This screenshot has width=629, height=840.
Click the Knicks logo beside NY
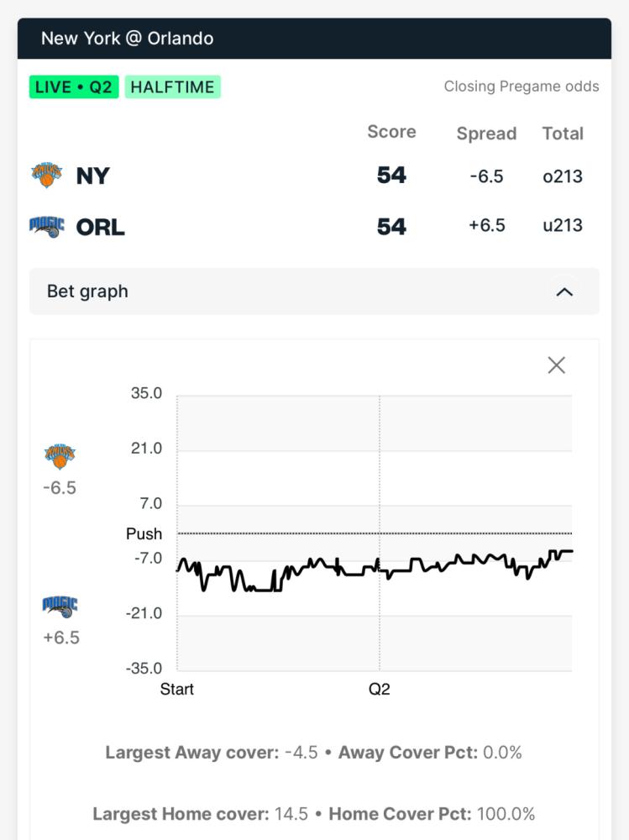pyautogui.click(x=47, y=176)
